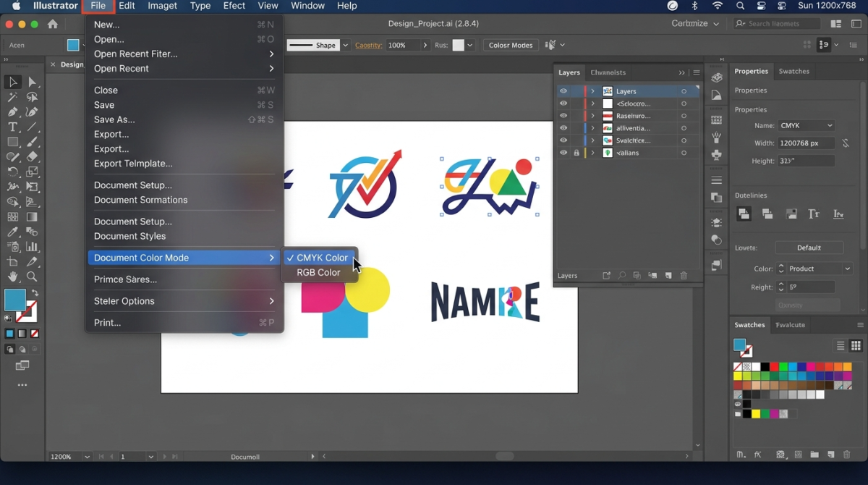Select the Gradient tool

32,217
